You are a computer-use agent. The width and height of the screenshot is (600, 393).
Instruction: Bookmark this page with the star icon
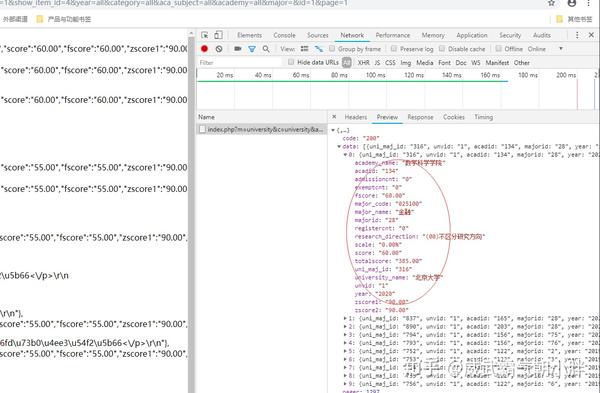[x=551, y=3]
